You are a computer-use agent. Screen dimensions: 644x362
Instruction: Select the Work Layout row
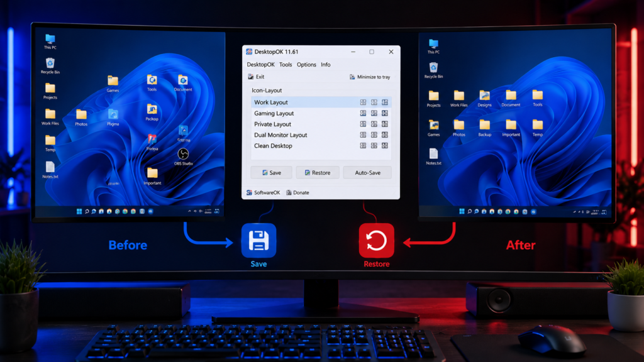point(321,102)
